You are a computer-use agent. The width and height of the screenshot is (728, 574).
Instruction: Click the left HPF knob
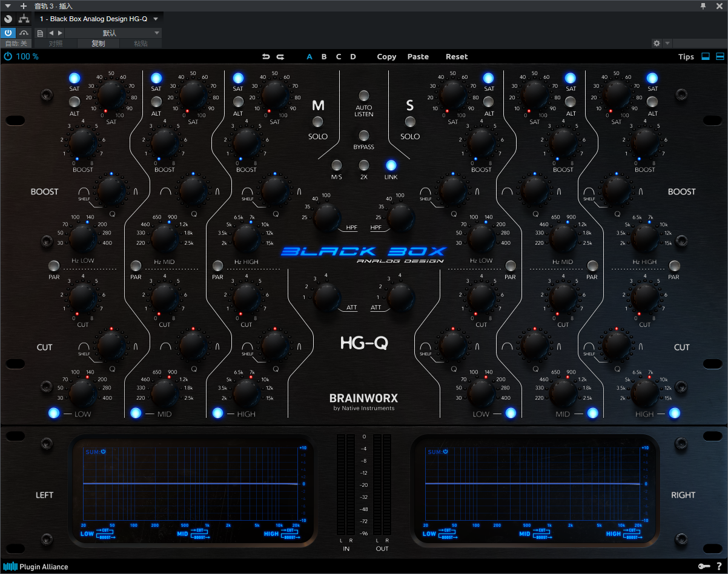tap(327, 218)
